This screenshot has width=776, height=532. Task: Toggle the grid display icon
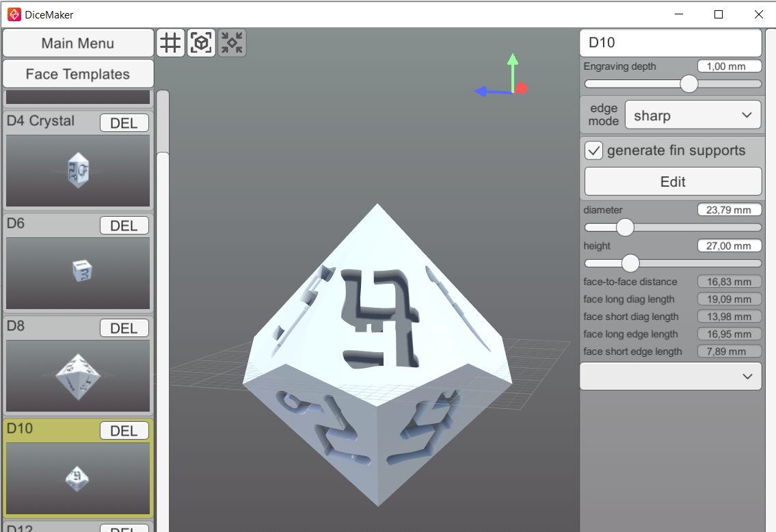171,43
